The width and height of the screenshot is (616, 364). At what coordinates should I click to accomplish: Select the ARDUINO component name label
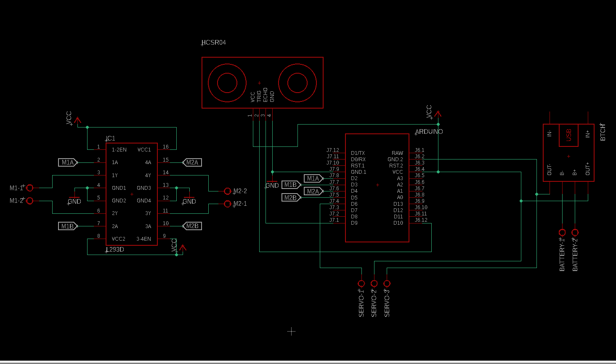click(429, 132)
